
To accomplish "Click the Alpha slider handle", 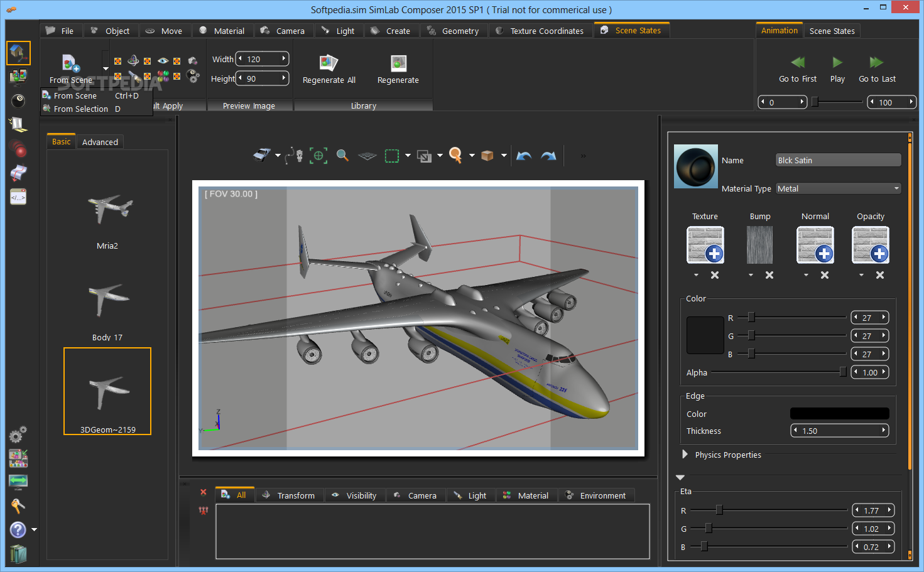I will click(843, 372).
